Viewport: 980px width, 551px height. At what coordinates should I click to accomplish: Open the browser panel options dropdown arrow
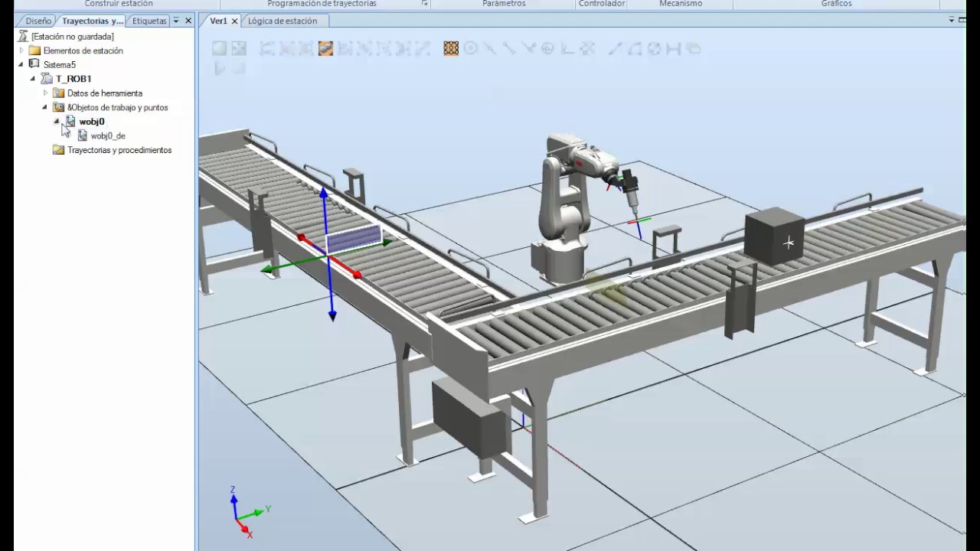click(x=177, y=21)
